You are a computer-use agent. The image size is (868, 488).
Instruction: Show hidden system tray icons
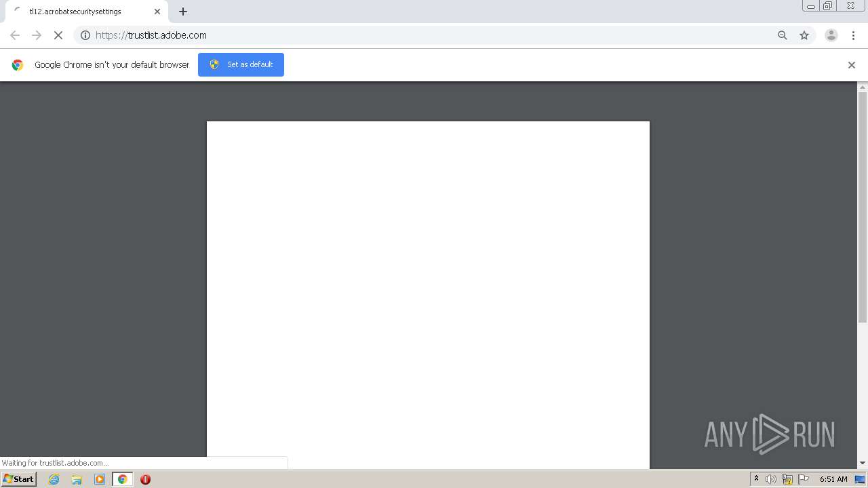click(757, 479)
